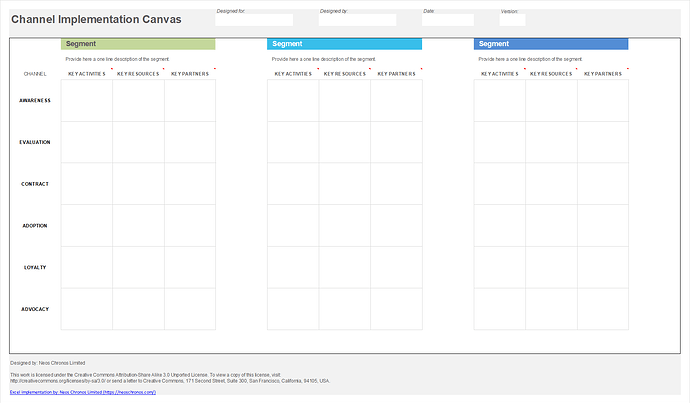
Task: Click Key Resources header in green segment
Action: coord(138,74)
